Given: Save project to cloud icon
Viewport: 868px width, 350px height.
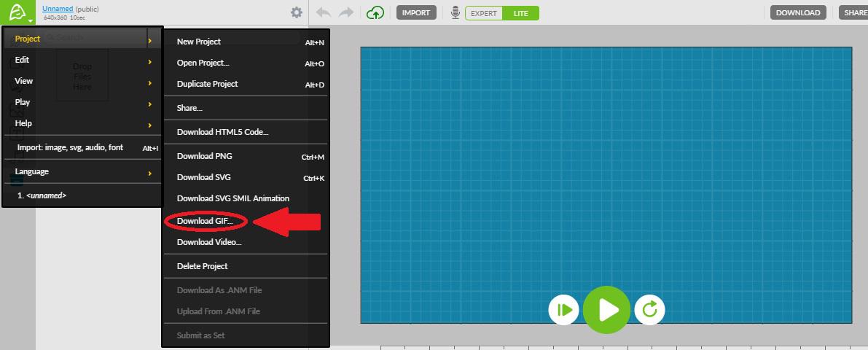Looking at the screenshot, I should point(375,12).
